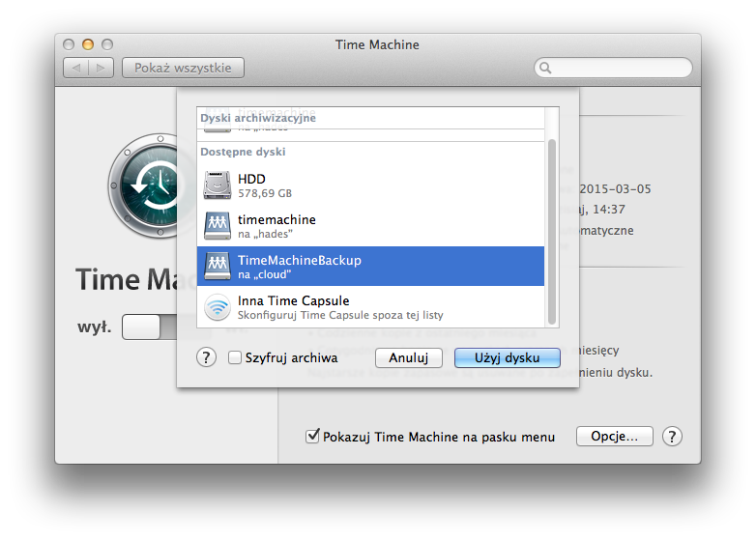The image size is (756, 540).
Task: Open the Opcje… button
Action: (615, 437)
